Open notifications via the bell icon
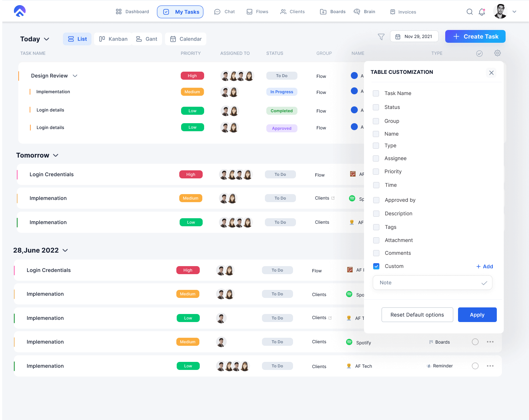The height and width of the screenshot is (420, 529). [x=482, y=12]
